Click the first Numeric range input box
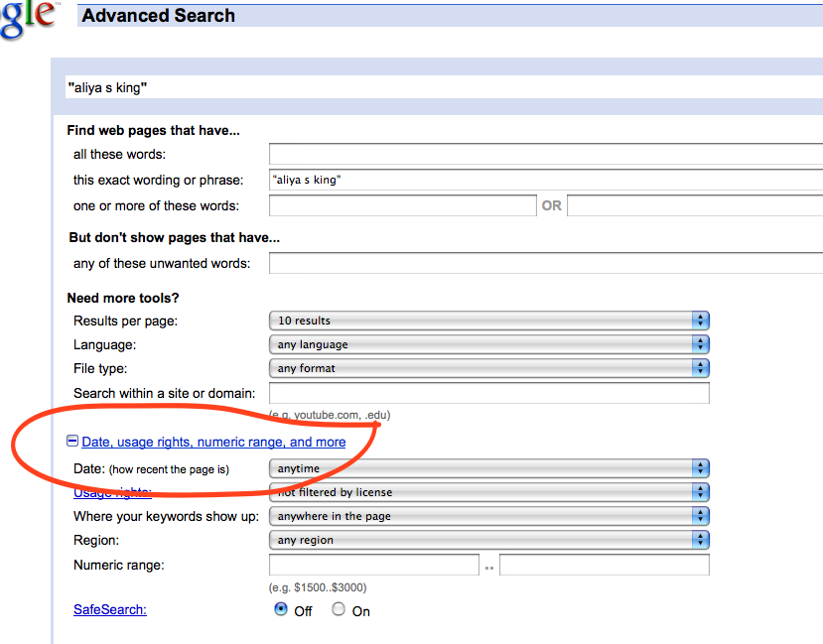 374,565
